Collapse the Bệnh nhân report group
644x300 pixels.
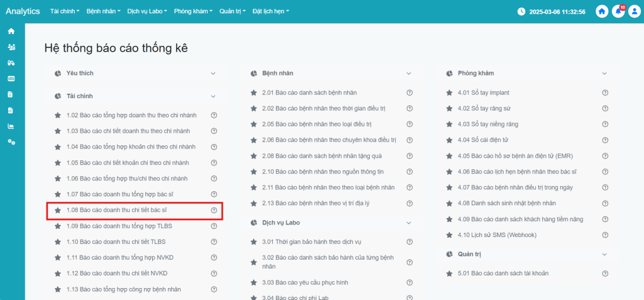409,74
